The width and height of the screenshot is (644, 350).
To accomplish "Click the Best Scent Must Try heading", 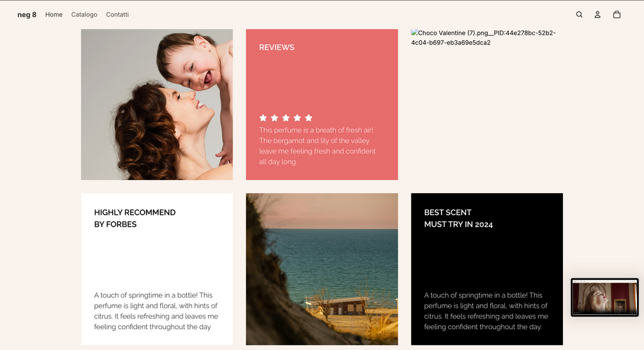I will pos(458,218).
